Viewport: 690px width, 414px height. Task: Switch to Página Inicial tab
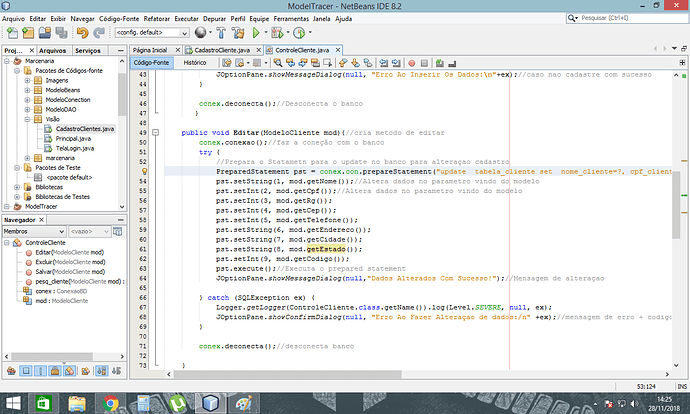[x=150, y=50]
